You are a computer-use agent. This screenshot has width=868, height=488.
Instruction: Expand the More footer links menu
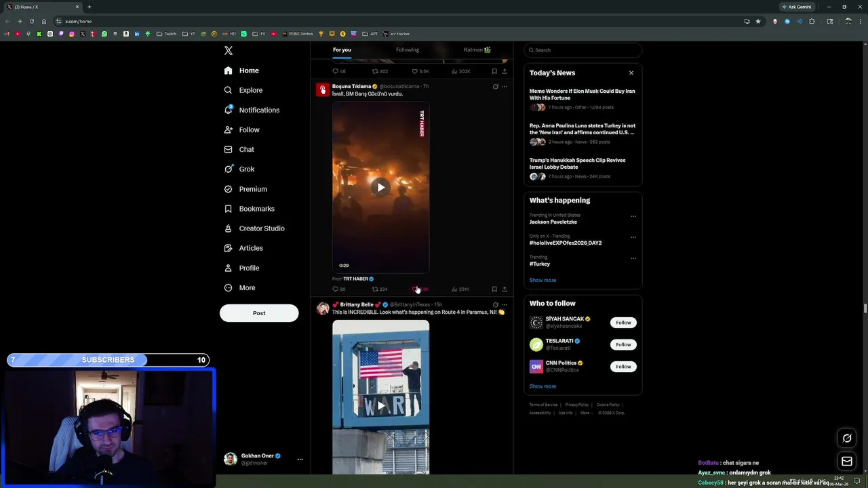[x=586, y=413]
